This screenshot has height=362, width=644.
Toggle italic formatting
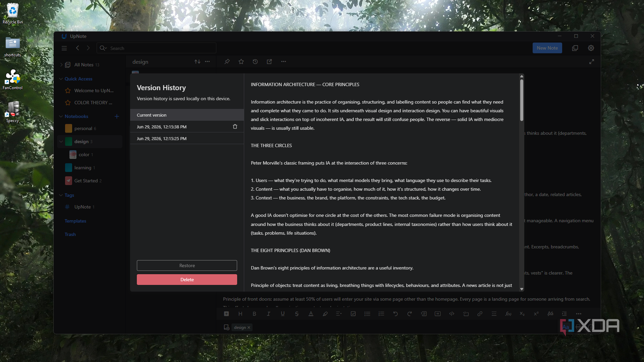click(x=269, y=314)
